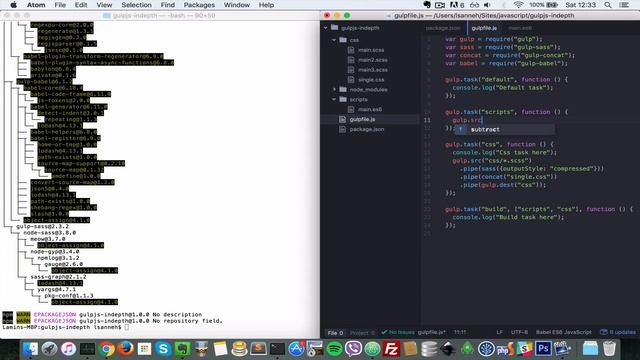Open the Window menu
The height and width of the screenshot is (360, 640).
click(237, 5)
